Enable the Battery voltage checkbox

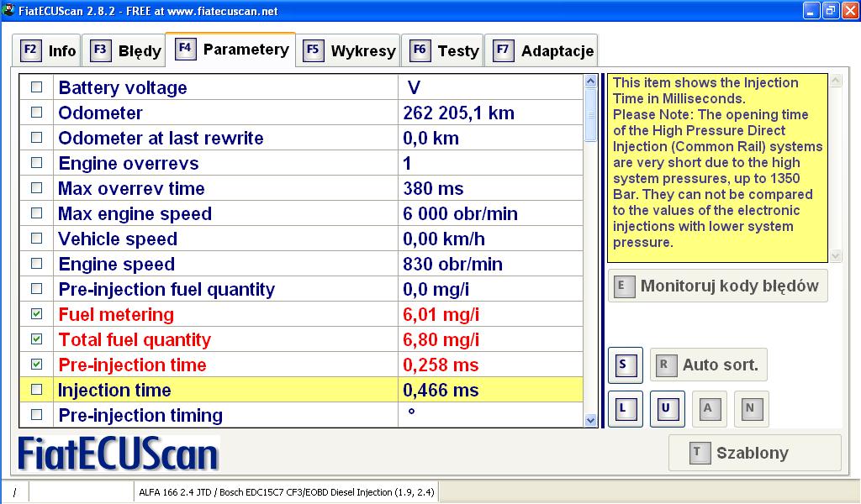tap(36, 87)
